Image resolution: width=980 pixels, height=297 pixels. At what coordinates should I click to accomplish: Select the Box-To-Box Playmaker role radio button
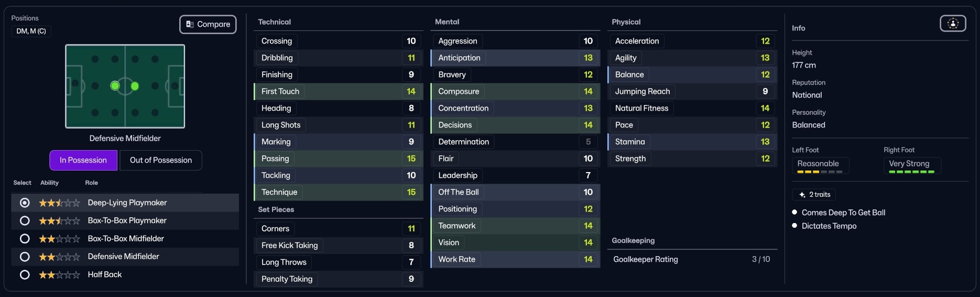[x=25, y=221]
